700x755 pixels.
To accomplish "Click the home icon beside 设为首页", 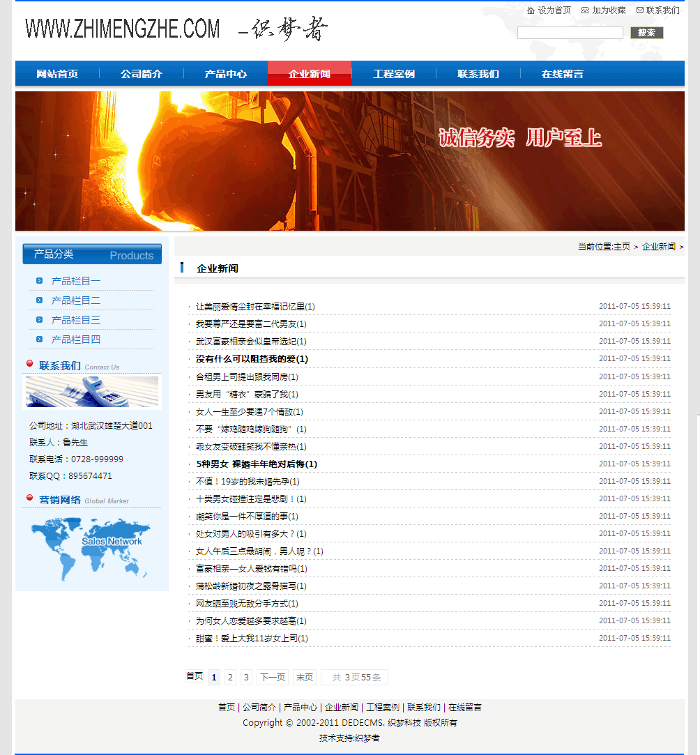I will (x=531, y=10).
